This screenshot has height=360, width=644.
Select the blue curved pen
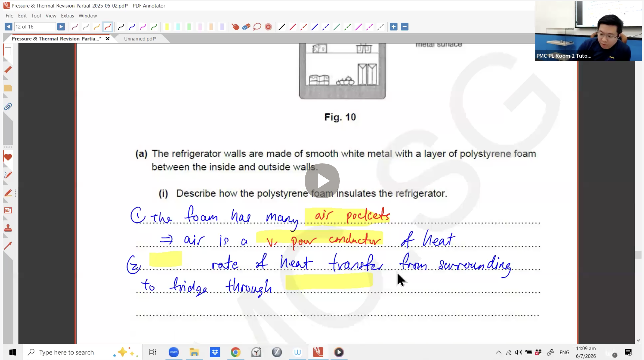point(132,27)
